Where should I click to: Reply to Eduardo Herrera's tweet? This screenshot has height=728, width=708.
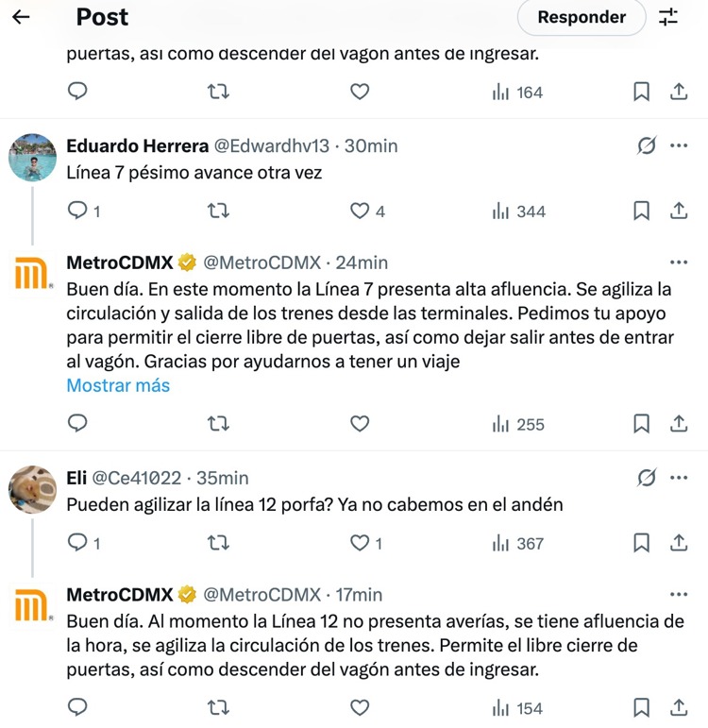point(79,211)
